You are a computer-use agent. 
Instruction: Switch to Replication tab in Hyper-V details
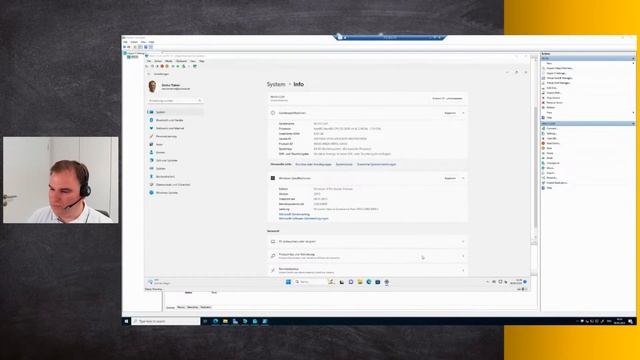tap(205, 307)
